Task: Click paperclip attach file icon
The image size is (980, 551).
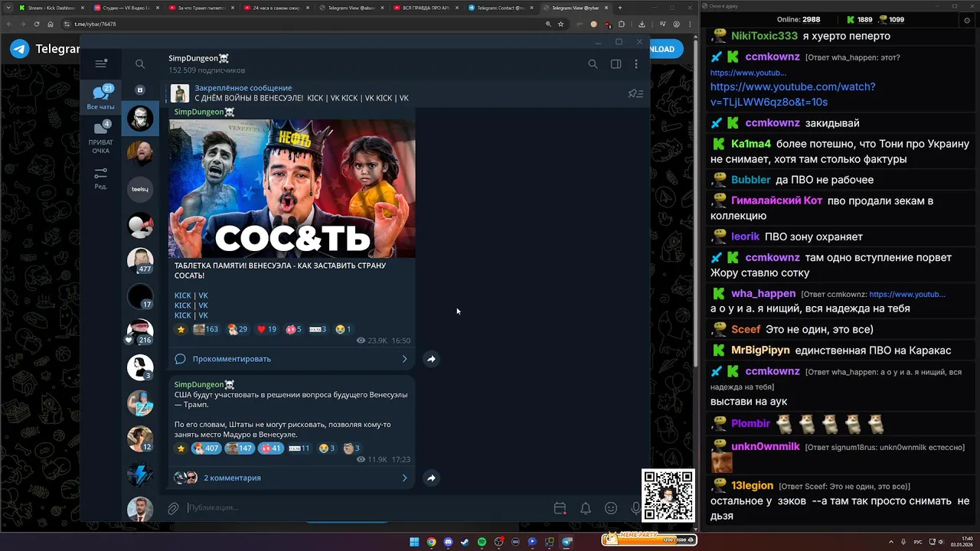Action: [x=174, y=508]
